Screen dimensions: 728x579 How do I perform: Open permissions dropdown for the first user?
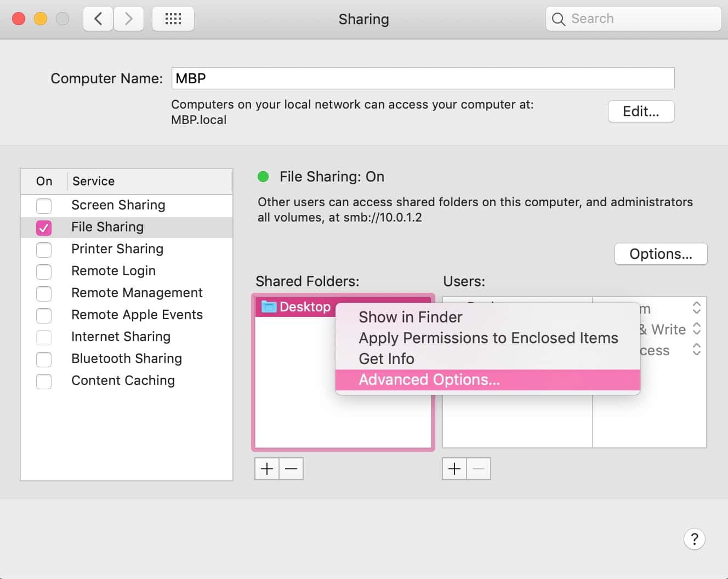click(x=696, y=308)
